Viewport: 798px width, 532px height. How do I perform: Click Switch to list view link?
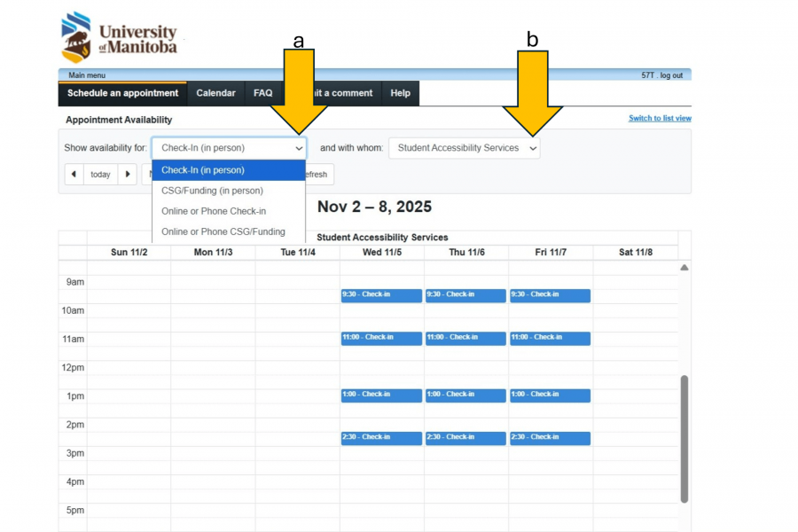(660, 119)
